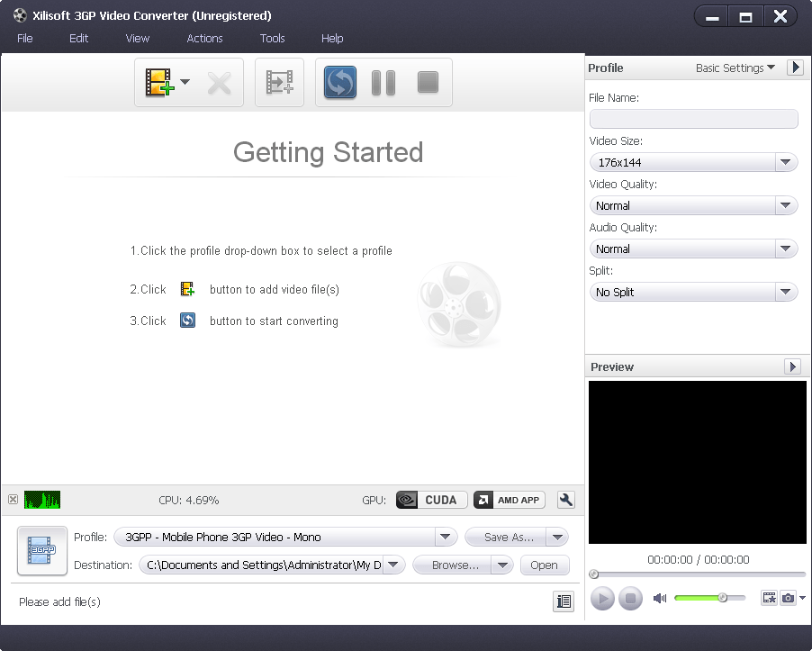Open the destination folder with Open button
This screenshot has width=812, height=651.
[x=545, y=565]
